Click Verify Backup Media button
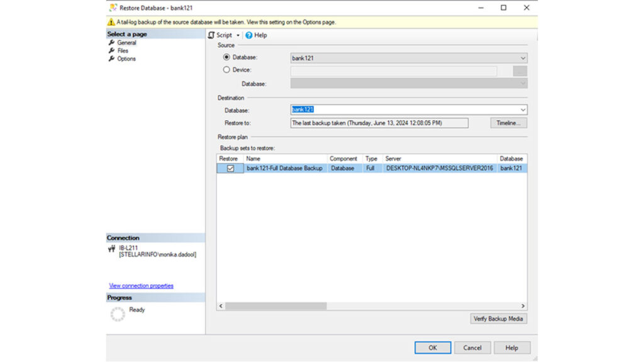Image resolution: width=644 pixels, height=362 pixels. click(498, 319)
